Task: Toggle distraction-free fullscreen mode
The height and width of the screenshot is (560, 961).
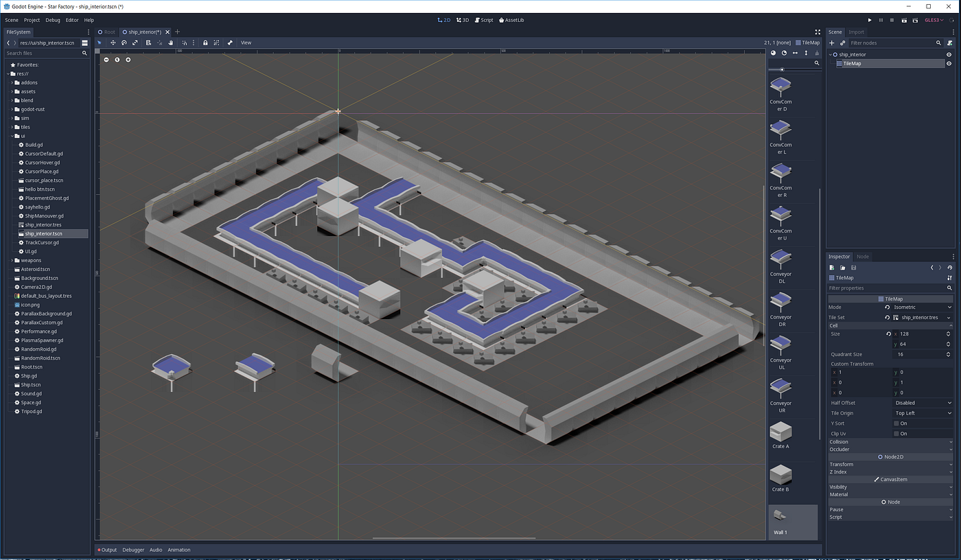Action: tap(818, 32)
